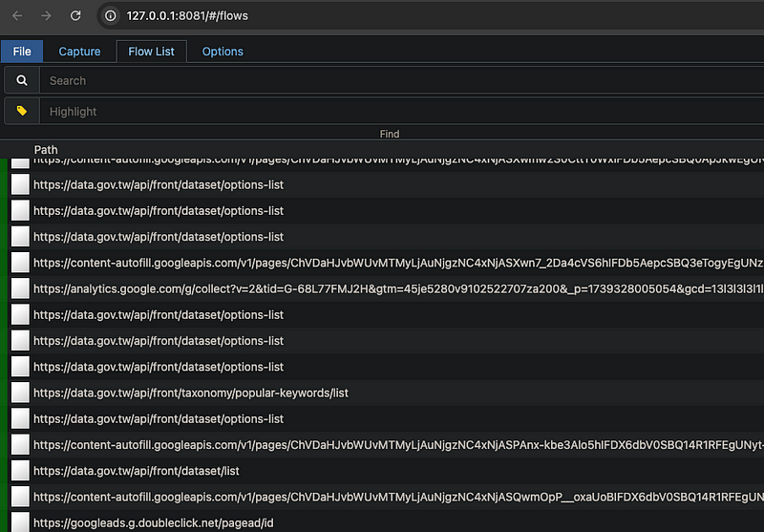Select the Flow List tab
The image size is (764, 532).
pyautogui.click(x=151, y=52)
